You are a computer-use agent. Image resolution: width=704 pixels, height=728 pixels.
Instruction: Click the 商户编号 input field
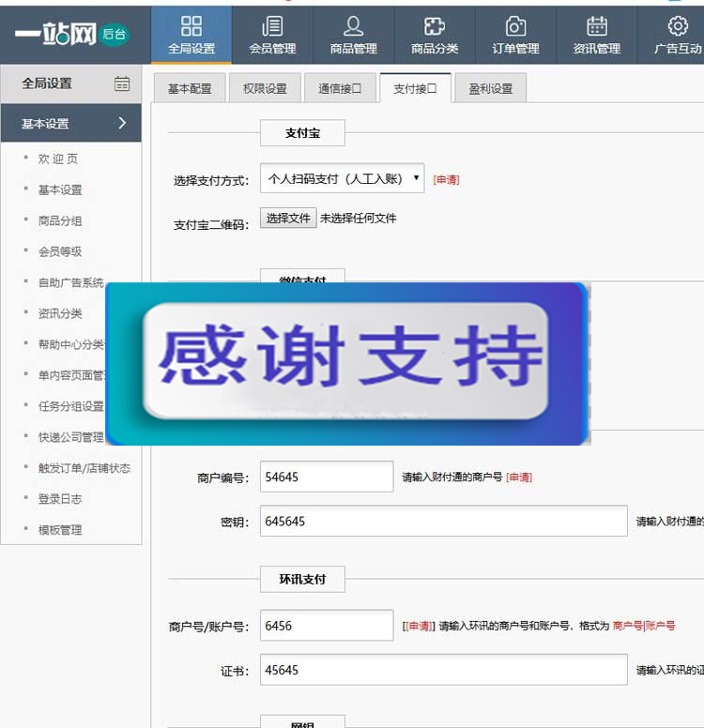tap(327, 477)
